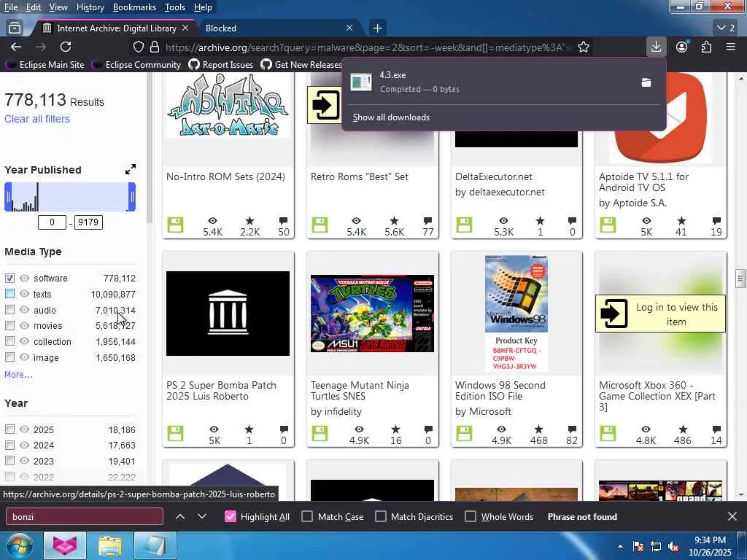Click the right handle of Year Published slider
The image size is (747, 560).
[132, 197]
